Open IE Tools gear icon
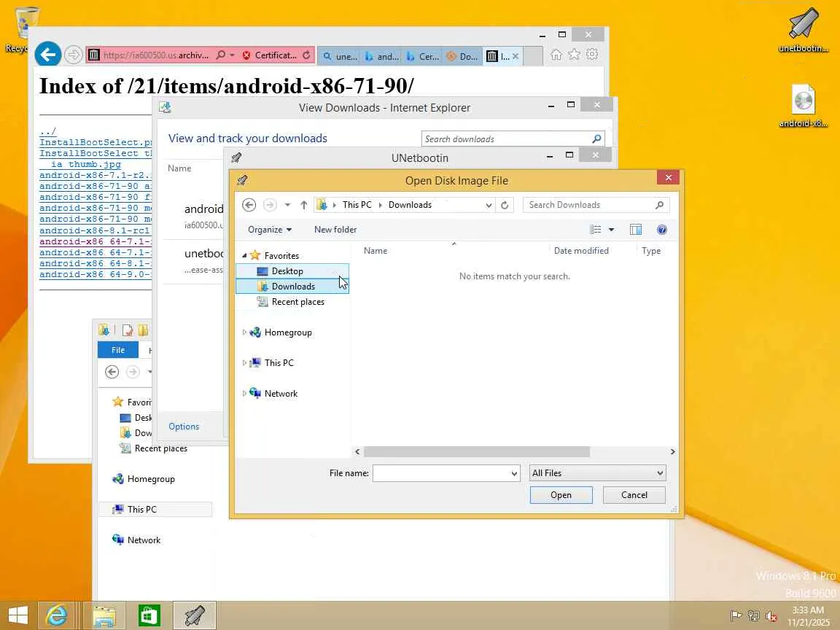 (x=592, y=55)
